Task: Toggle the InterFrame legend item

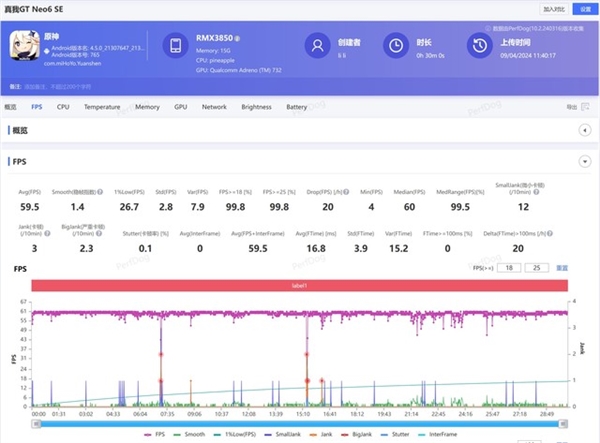Action: pyautogui.click(x=444, y=434)
